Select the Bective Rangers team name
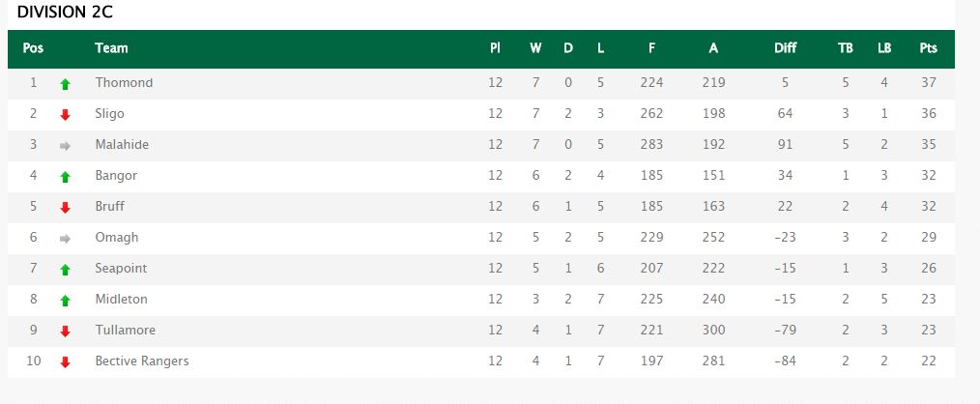Image resolution: width=980 pixels, height=404 pixels. tap(142, 361)
